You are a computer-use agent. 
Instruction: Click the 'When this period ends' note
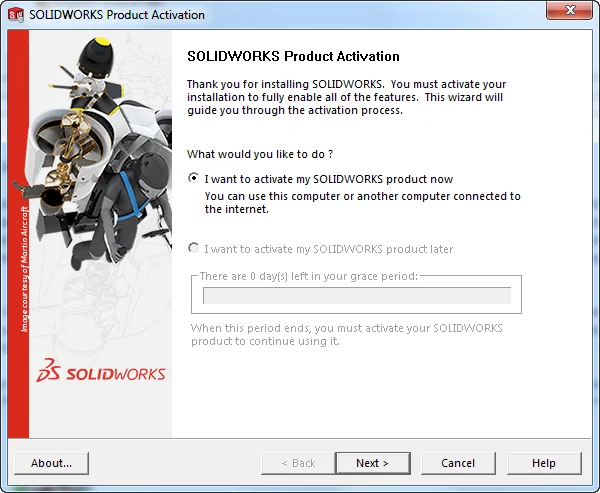pos(346,335)
